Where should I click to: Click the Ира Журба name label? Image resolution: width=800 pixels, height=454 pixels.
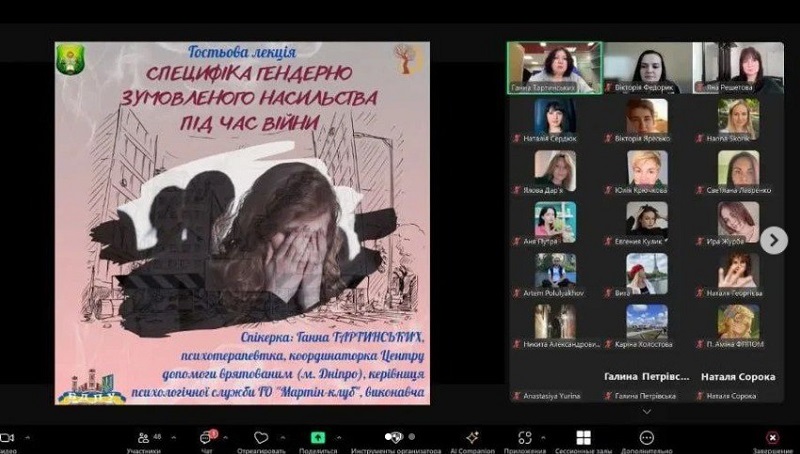click(725, 241)
